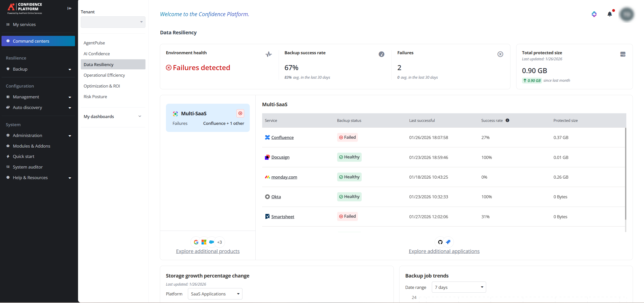Click the red Failures detected status icon
Image resolution: width=644 pixels, height=303 pixels.
tap(169, 68)
